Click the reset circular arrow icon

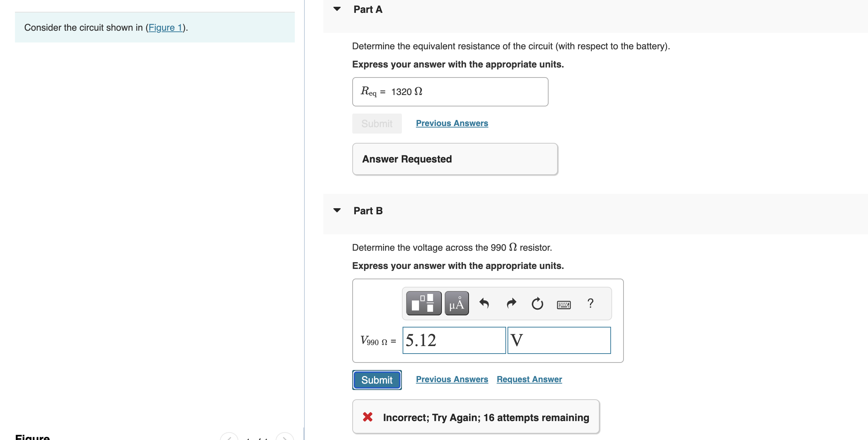(x=537, y=303)
